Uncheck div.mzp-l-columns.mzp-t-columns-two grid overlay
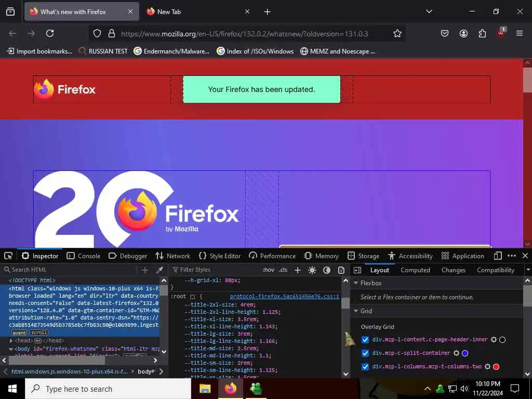 point(365,367)
